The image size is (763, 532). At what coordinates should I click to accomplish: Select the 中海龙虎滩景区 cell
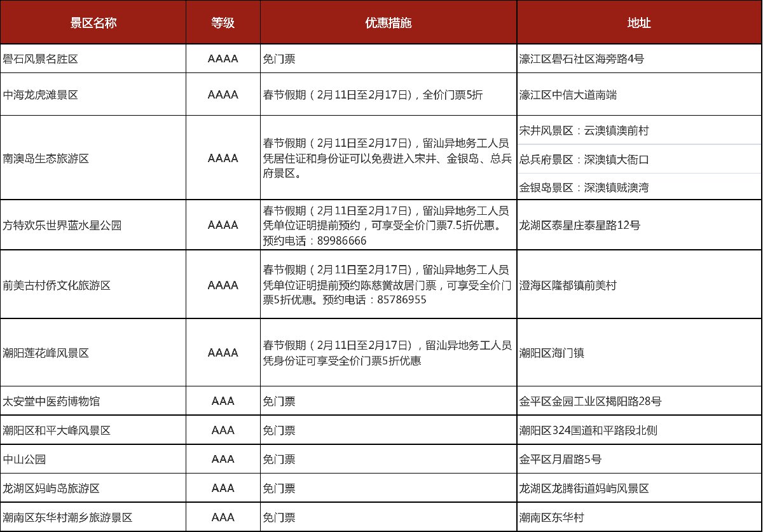click(x=41, y=95)
